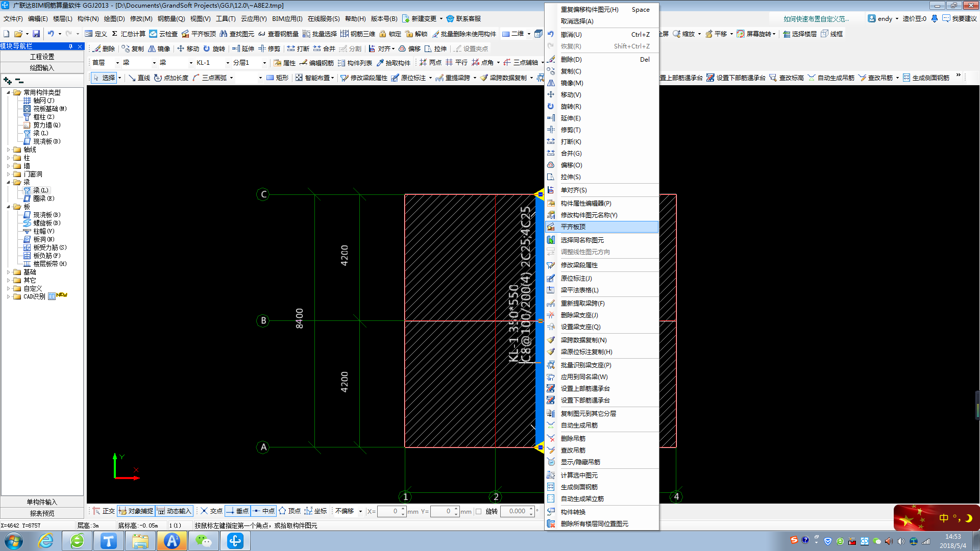Click the expand-all plus icon in navigator
The width and height of the screenshot is (980, 551).
7,81
